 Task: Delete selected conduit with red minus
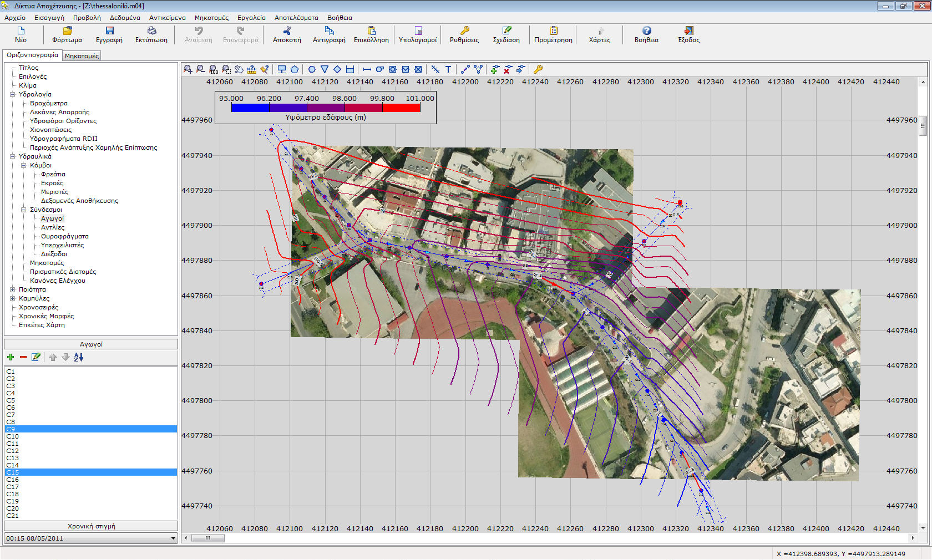pyautogui.click(x=23, y=357)
